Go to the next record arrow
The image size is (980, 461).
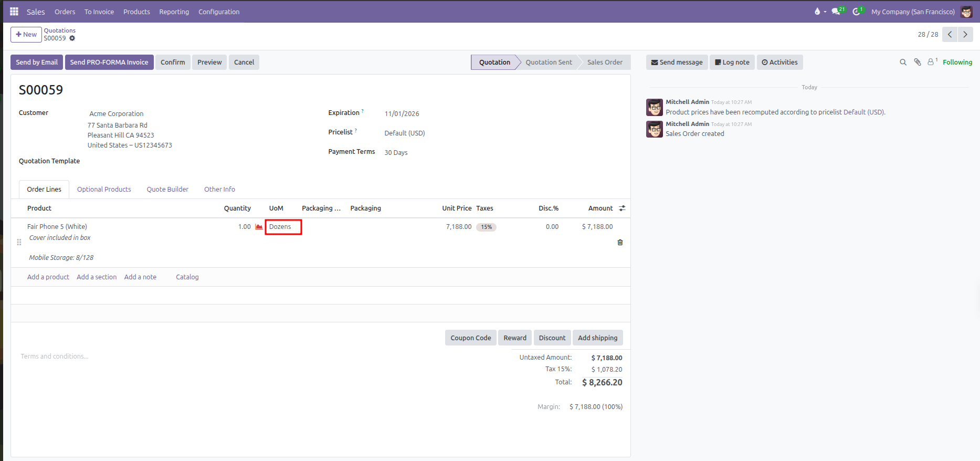[x=965, y=35]
